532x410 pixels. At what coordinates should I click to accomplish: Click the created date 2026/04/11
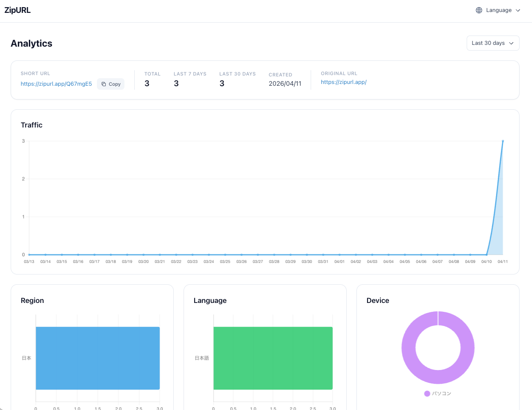tap(285, 84)
